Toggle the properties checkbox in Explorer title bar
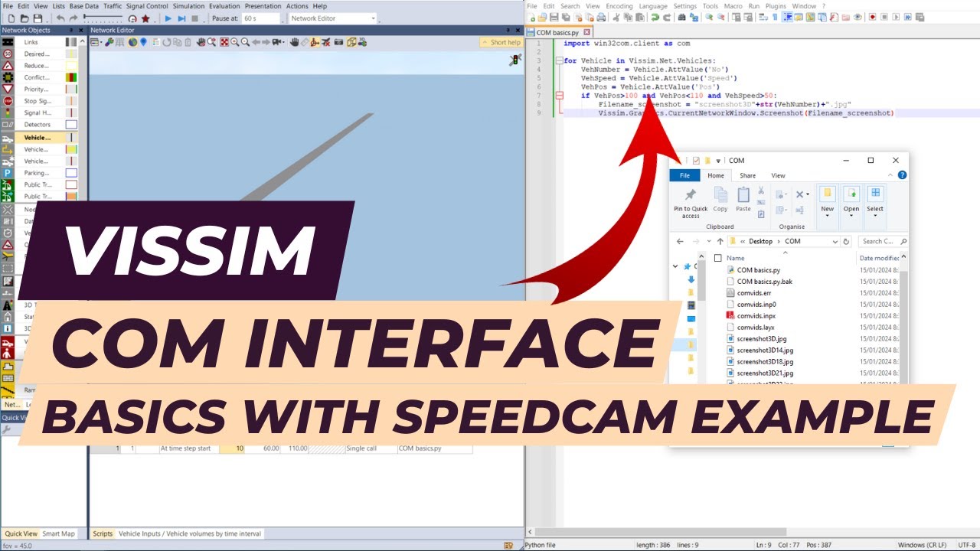 click(696, 161)
